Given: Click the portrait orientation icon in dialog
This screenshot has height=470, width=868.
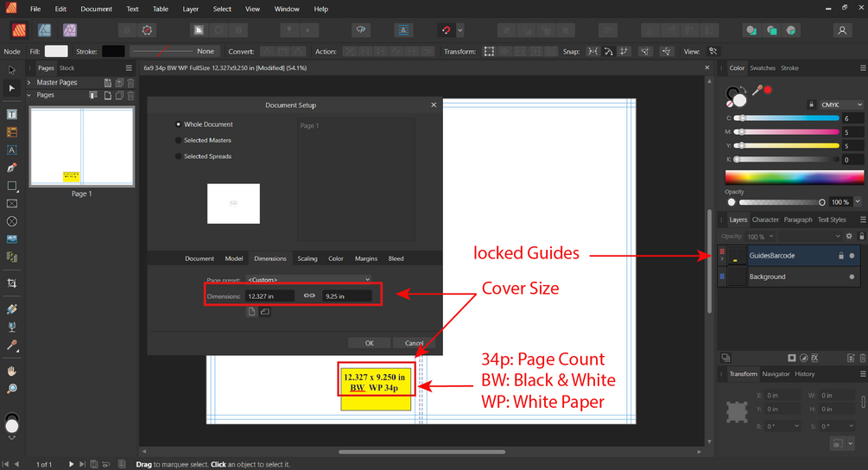Looking at the screenshot, I should [252, 312].
